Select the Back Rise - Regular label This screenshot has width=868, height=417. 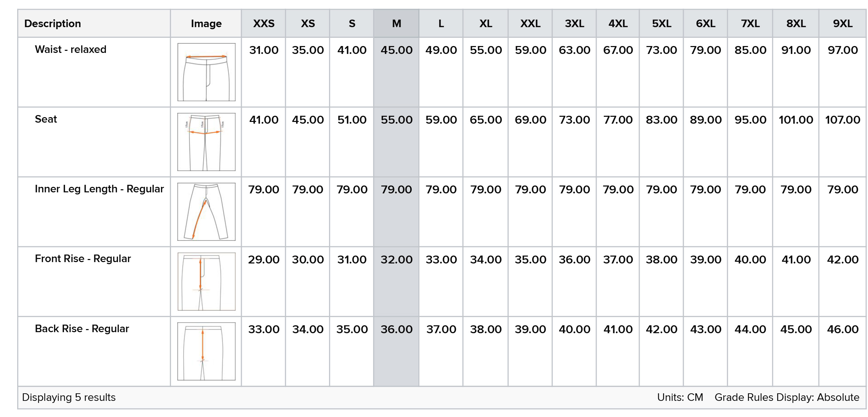(x=82, y=329)
